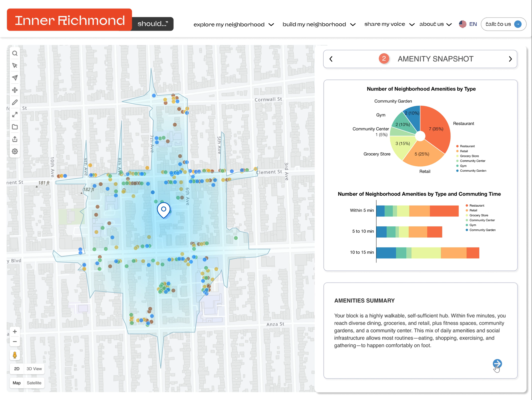Viewport: 532px width, 400px height.
Task: Switch basemap to Satellite
Action: 34,383
